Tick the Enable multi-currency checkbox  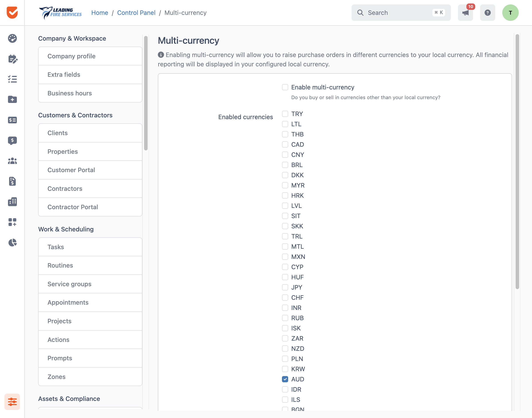click(x=285, y=87)
